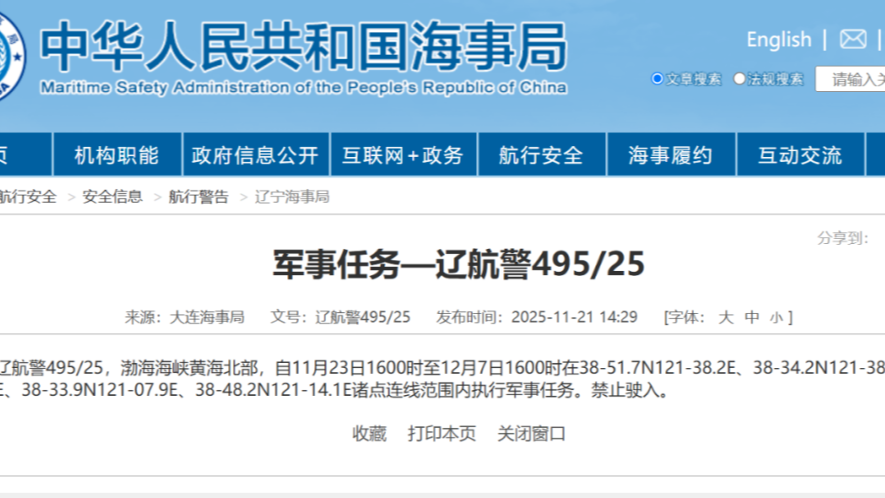Image resolution: width=885 pixels, height=498 pixels.
Task: Go to 航行警告 breadcrumb link
Action: (198, 196)
